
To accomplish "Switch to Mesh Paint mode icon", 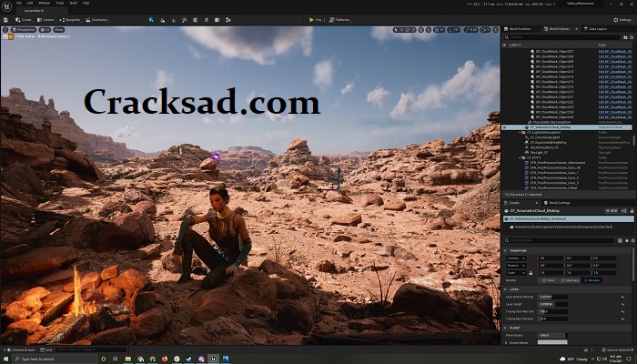I will coord(185,19).
